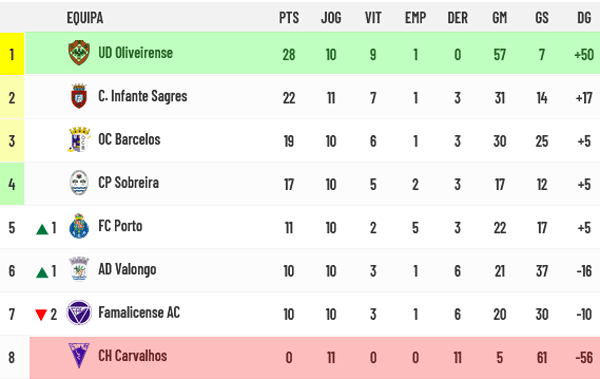
Task: Select the CH Carvalhos triangular crest
Action: click(79, 356)
